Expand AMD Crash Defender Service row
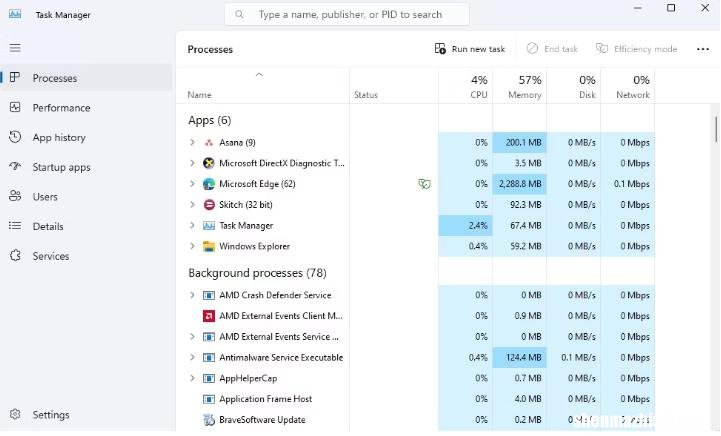Screen dimensions: 721x436 pyautogui.click(x=192, y=295)
